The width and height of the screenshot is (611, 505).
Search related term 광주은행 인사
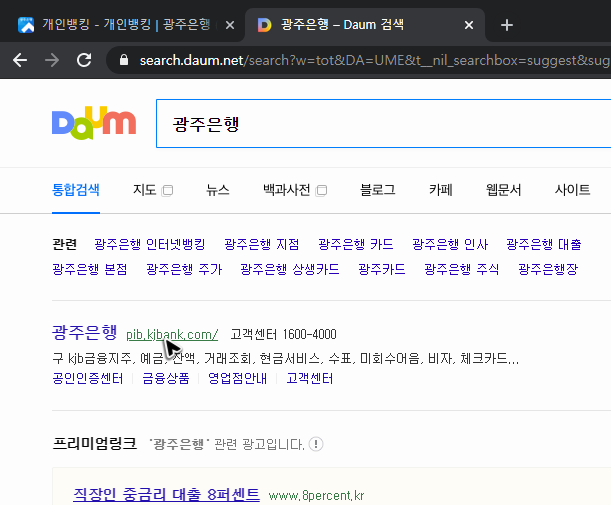[450, 244]
